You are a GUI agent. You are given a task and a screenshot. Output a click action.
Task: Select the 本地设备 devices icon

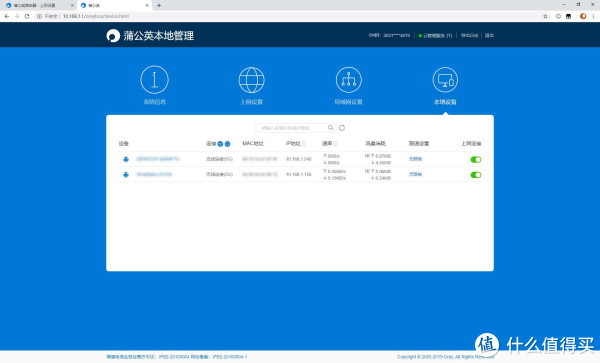click(x=445, y=80)
